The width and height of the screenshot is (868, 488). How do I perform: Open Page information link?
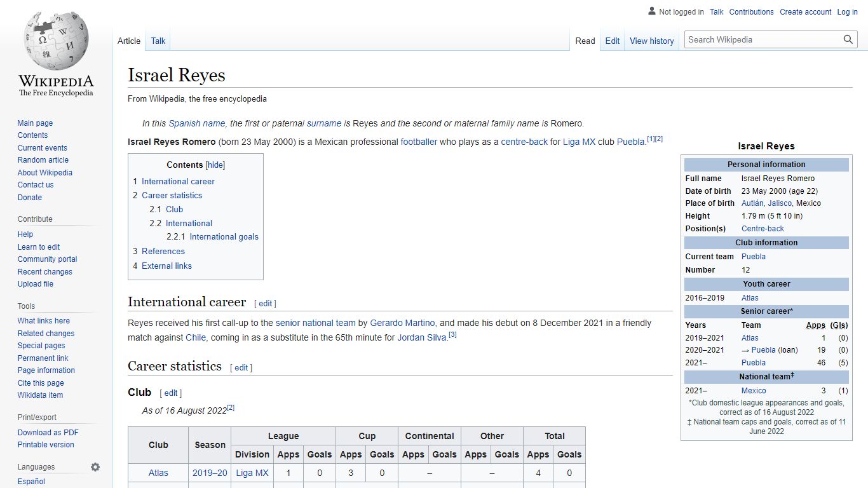(x=46, y=370)
